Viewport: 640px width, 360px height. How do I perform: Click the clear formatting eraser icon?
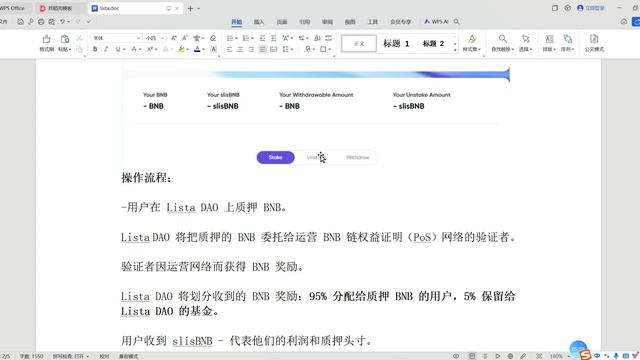pos(213,38)
